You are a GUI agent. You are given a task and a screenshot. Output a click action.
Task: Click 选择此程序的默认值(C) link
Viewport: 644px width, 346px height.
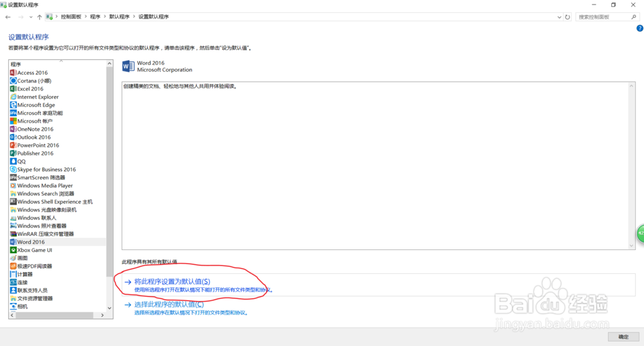click(x=169, y=305)
